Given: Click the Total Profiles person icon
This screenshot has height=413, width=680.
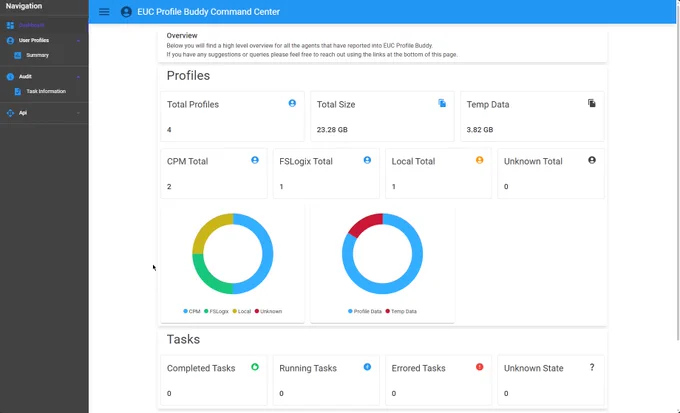Looking at the screenshot, I should (x=292, y=103).
